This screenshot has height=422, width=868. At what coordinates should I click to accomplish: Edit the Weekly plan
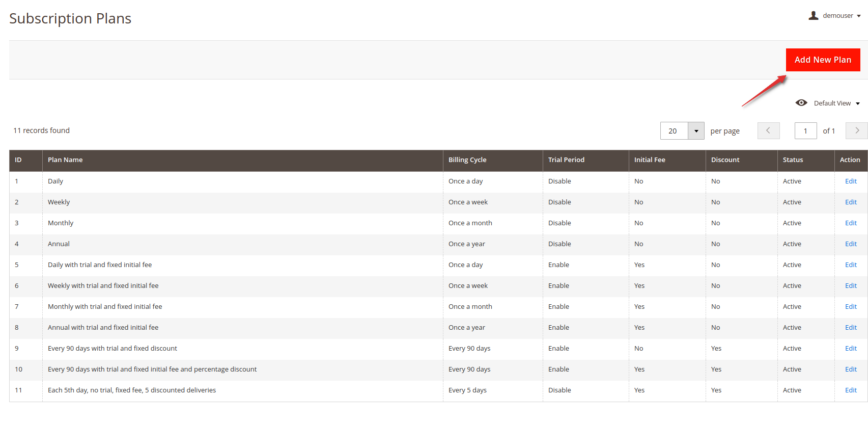tap(851, 202)
